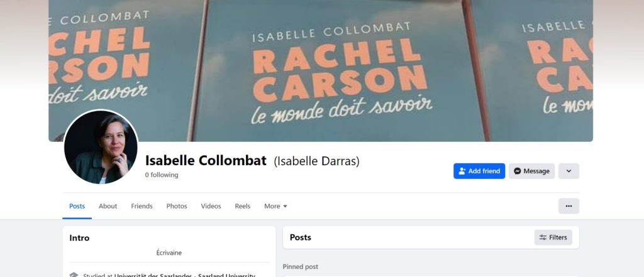Screen dimensions: 644x277
Task: Go to the Photos tab
Action: click(x=177, y=206)
